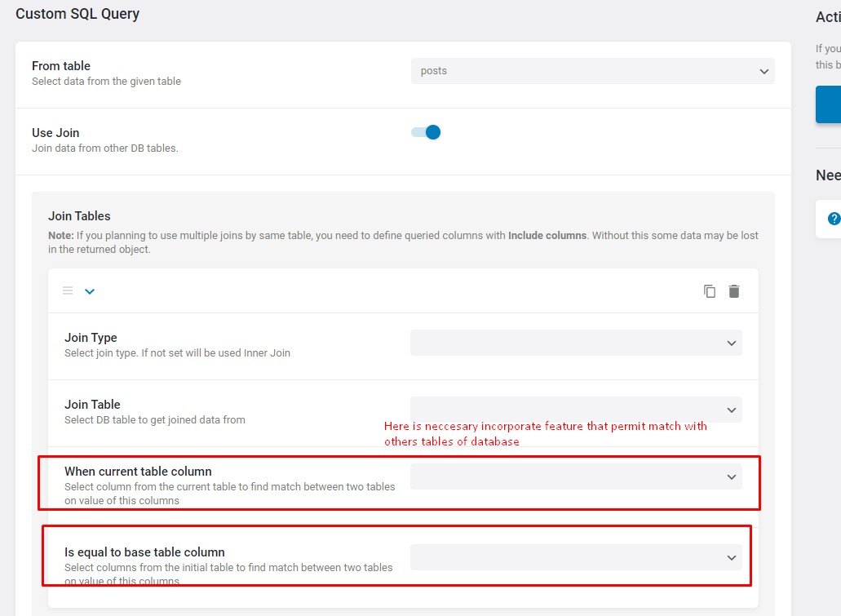The height and width of the screenshot is (616, 841).
Task: Open the When current table column dropdown
Action: click(x=576, y=476)
